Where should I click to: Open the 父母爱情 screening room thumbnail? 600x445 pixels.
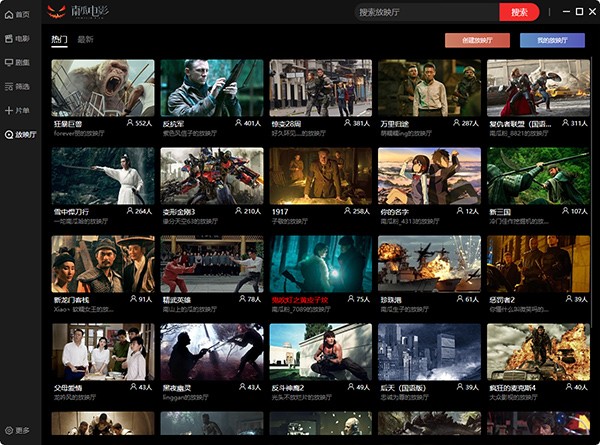[x=103, y=352]
